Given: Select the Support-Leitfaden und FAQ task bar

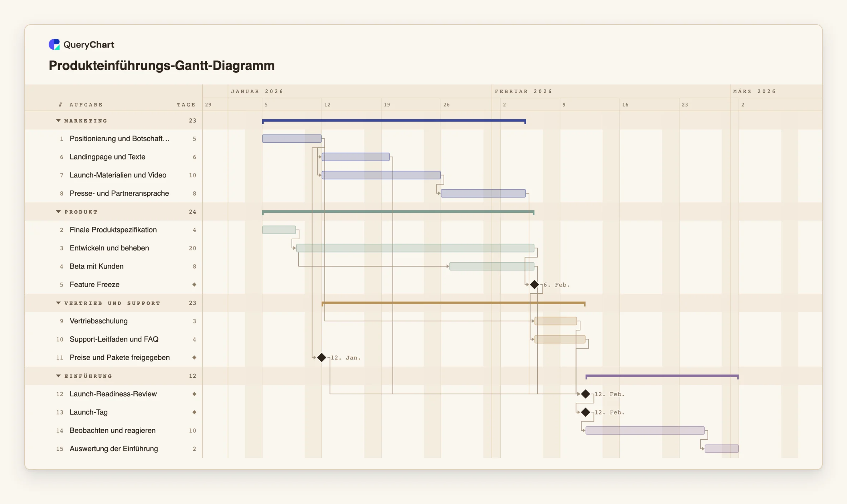Looking at the screenshot, I should point(560,339).
